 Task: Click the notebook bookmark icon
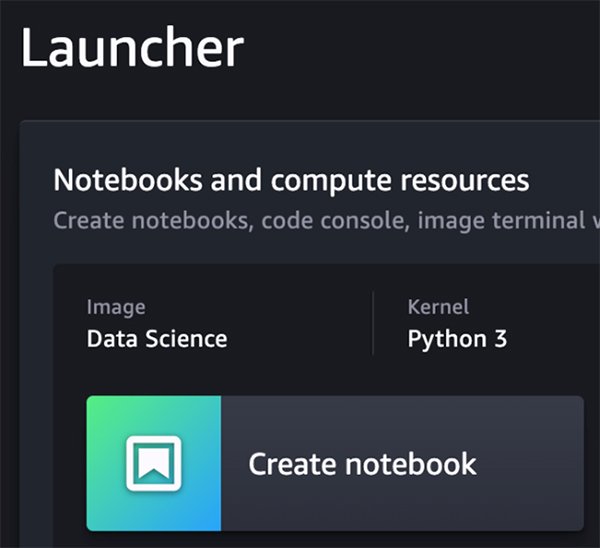pyautogui.click(x=153, y=463)
